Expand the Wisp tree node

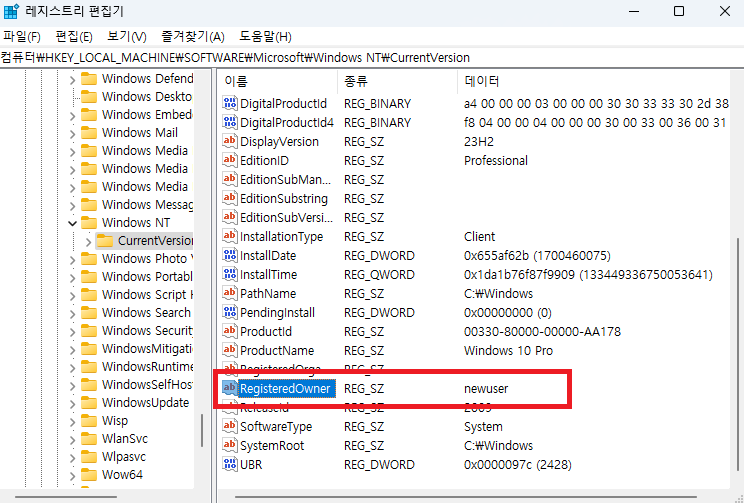coord(72,422)
